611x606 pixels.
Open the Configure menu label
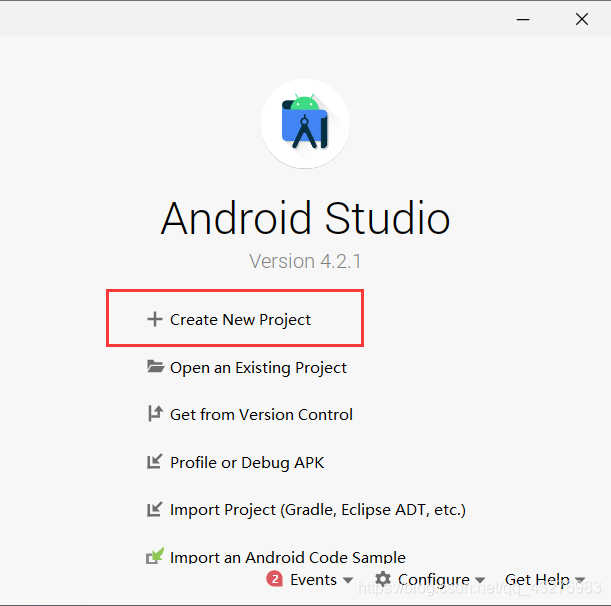click(434, 580)
